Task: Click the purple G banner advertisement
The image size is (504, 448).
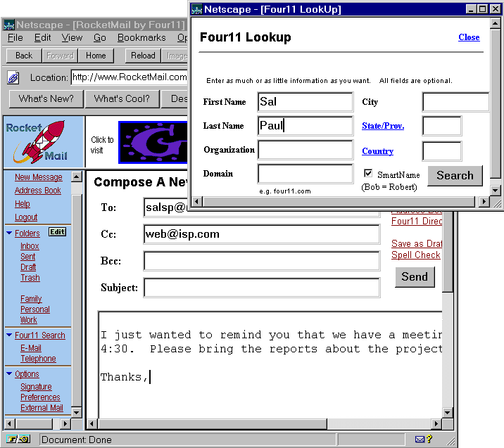Action: pos(153,142)
